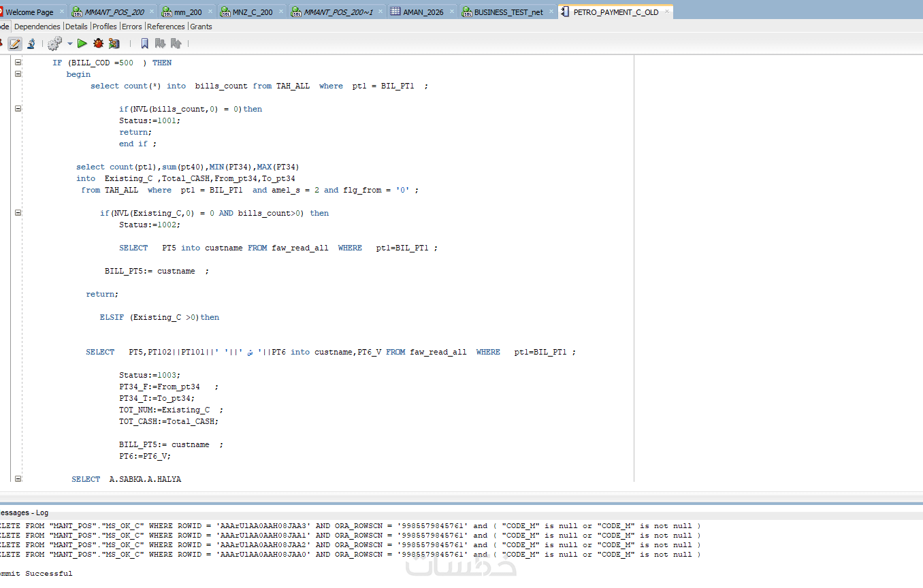
Task: Click the Messages - Log panel header
Action: click(24, 512)
